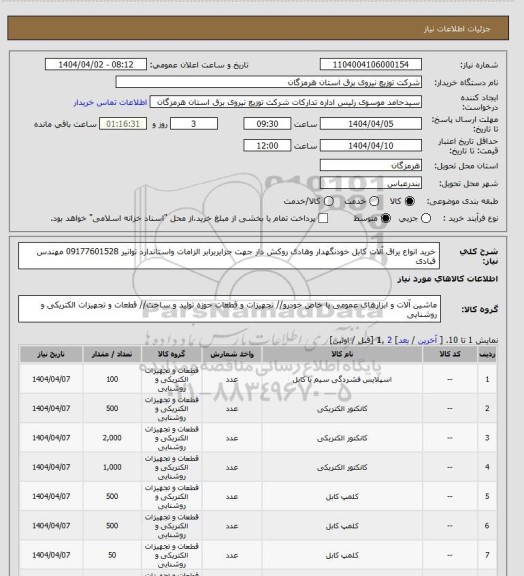Click کلمپ کابل in row 5
The image size is (524, 576).
tap(342, 497)
